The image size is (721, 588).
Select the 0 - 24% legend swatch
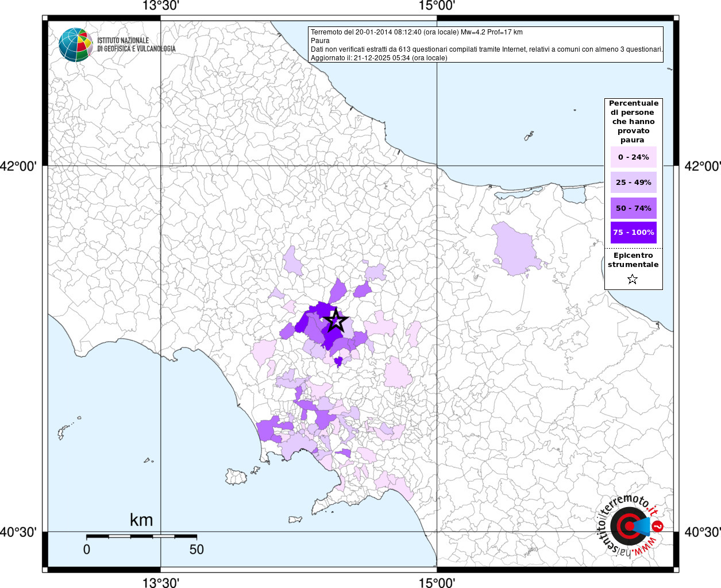(633, 157)
